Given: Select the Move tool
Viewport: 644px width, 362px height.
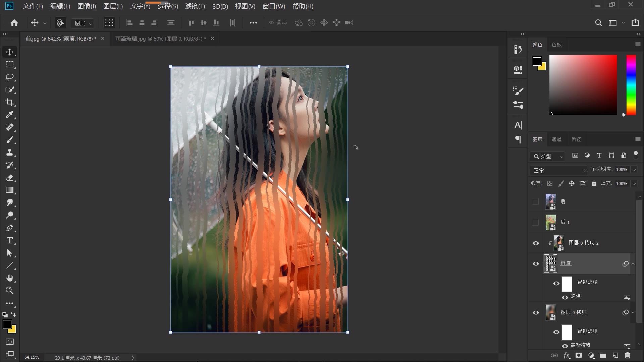Looking at the screenshot, I should coord(10,52).
